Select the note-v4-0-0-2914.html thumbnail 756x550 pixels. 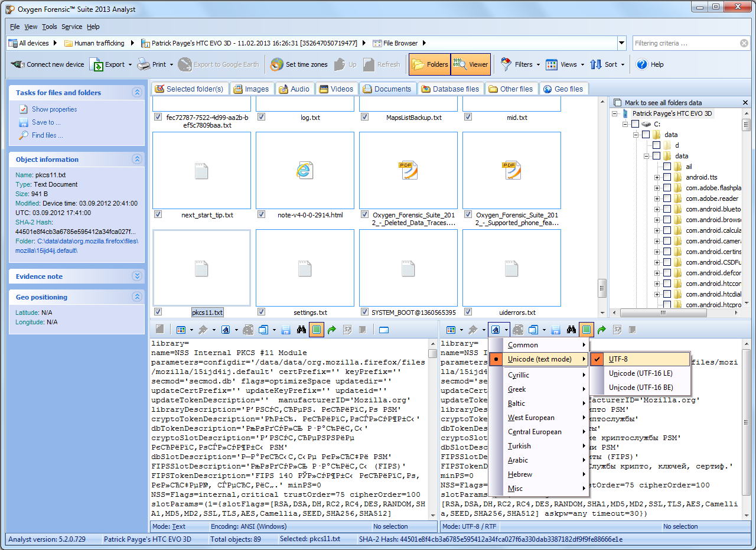coord(305,171)
